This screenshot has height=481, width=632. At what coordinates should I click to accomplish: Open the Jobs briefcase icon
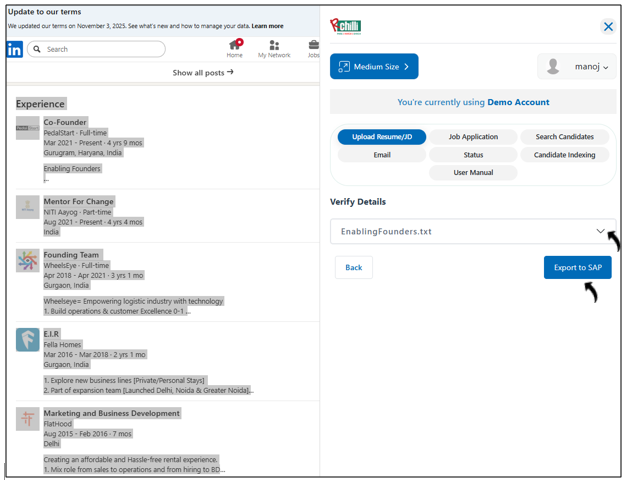pos(314,46)
